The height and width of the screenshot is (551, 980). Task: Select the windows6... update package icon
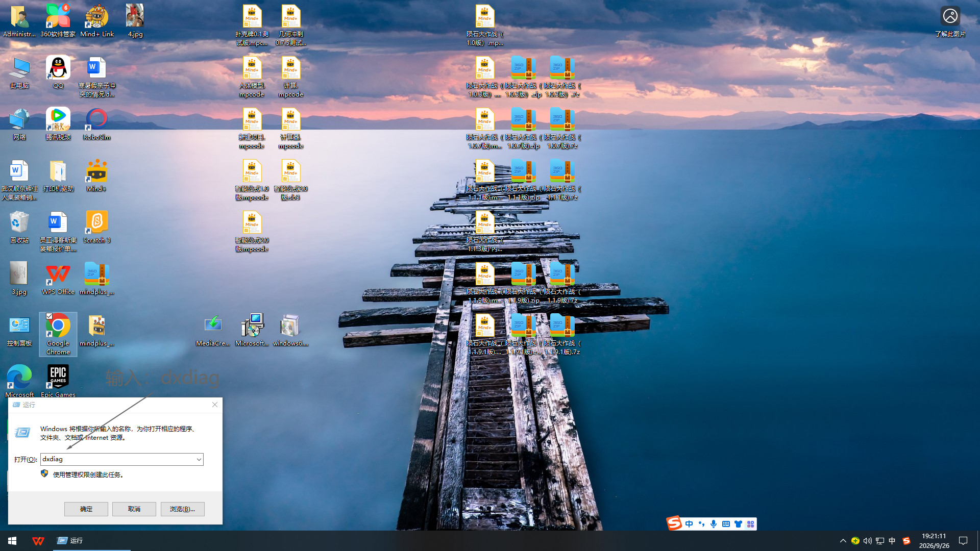click(290, 330)
